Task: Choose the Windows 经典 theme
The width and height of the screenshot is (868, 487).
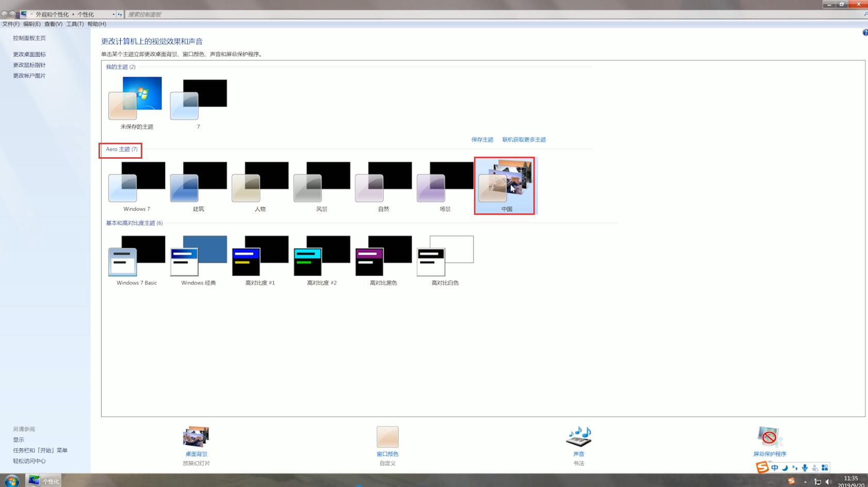Action: pos(199,260)
